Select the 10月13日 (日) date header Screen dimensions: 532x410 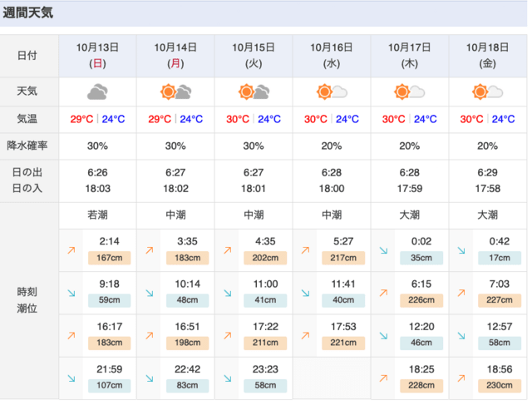click(x=98, y=56)
